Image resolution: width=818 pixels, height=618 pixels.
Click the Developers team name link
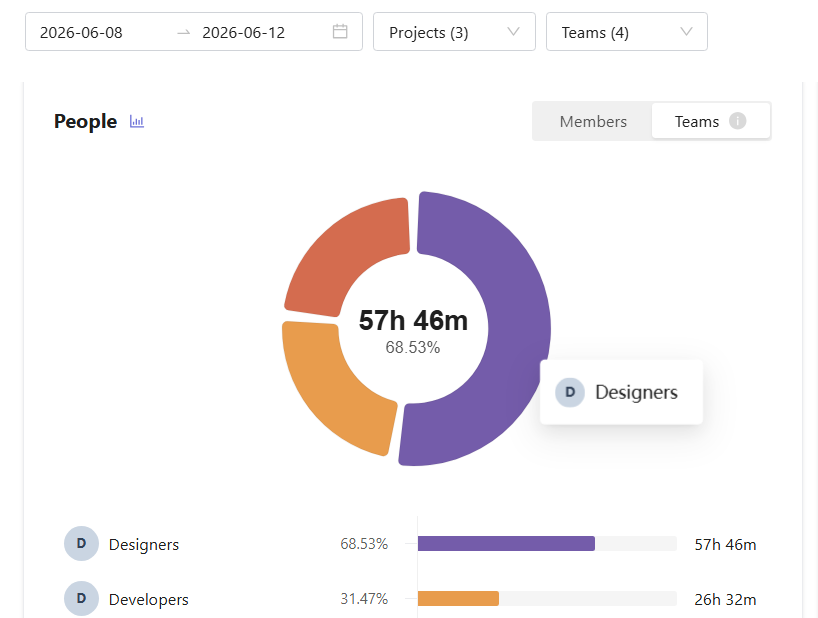coord(149,599)
